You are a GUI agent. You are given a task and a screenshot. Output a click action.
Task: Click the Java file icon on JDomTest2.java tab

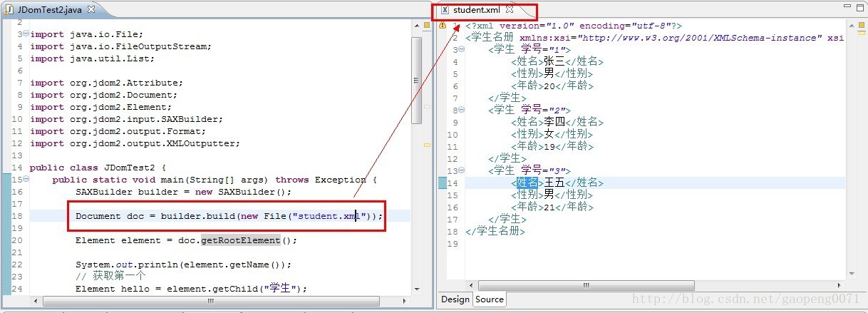9,10
